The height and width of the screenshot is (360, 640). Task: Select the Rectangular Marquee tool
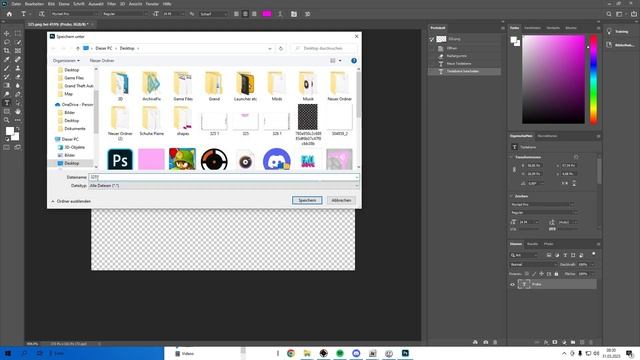click(18, 33)
